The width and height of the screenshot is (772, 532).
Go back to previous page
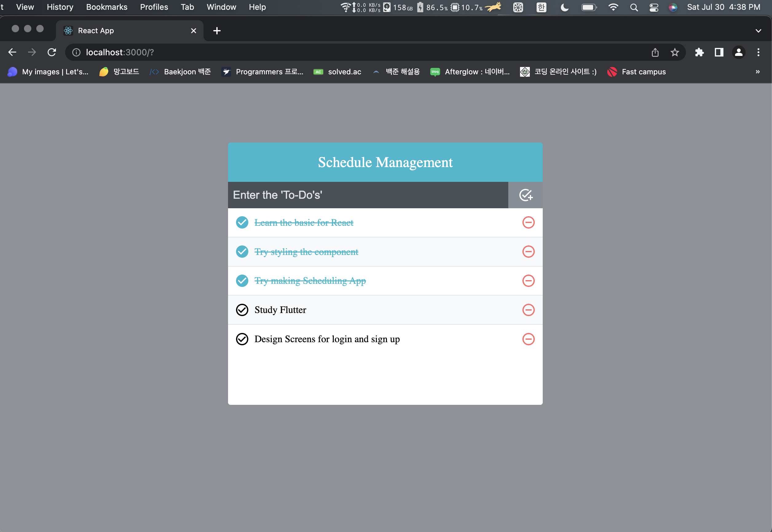[x=12, y=52]
